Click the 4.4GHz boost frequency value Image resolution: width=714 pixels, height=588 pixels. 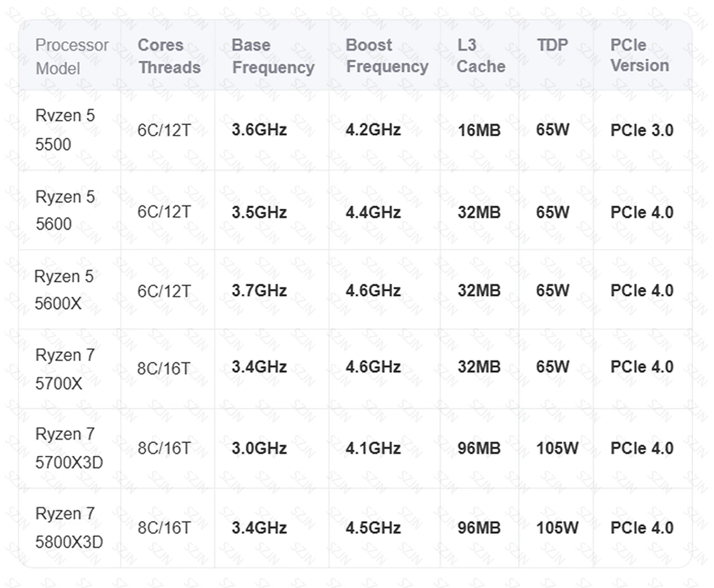[x=373, y=212]
